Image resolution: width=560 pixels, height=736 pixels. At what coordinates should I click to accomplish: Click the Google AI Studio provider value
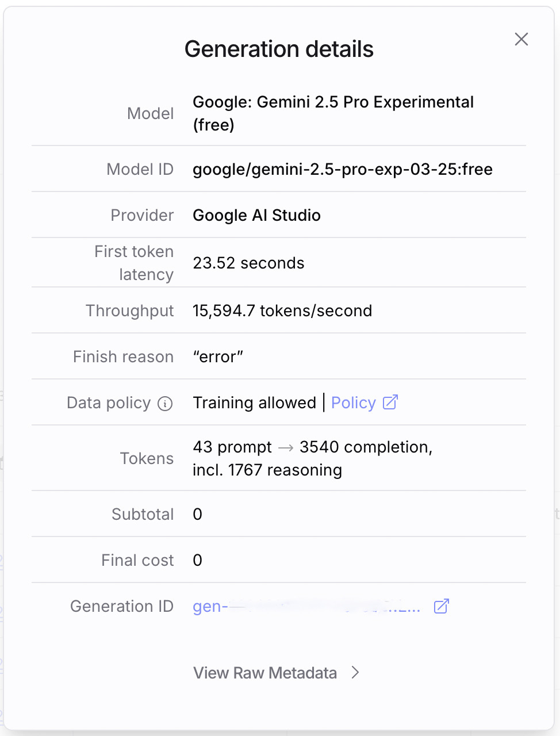257,215
